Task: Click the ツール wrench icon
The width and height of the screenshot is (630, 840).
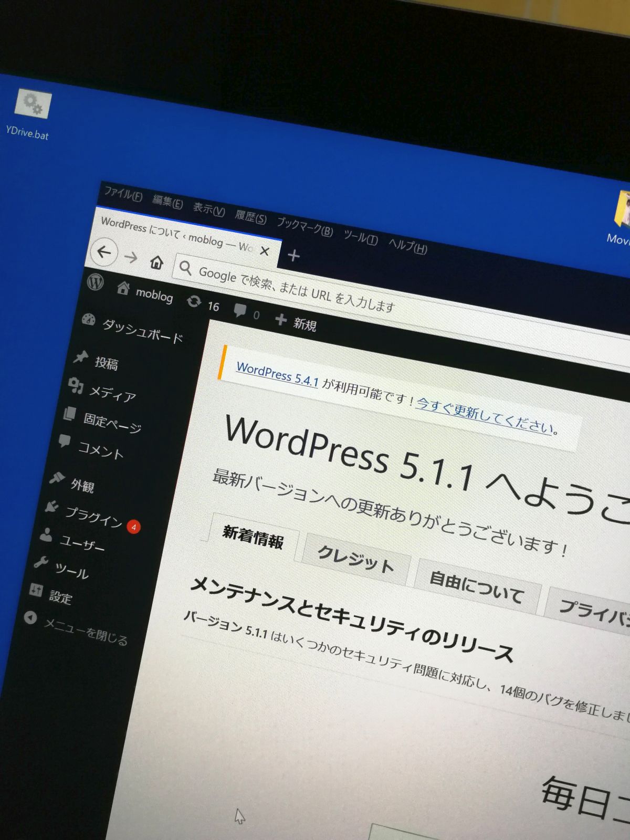Action: point(40,562)
